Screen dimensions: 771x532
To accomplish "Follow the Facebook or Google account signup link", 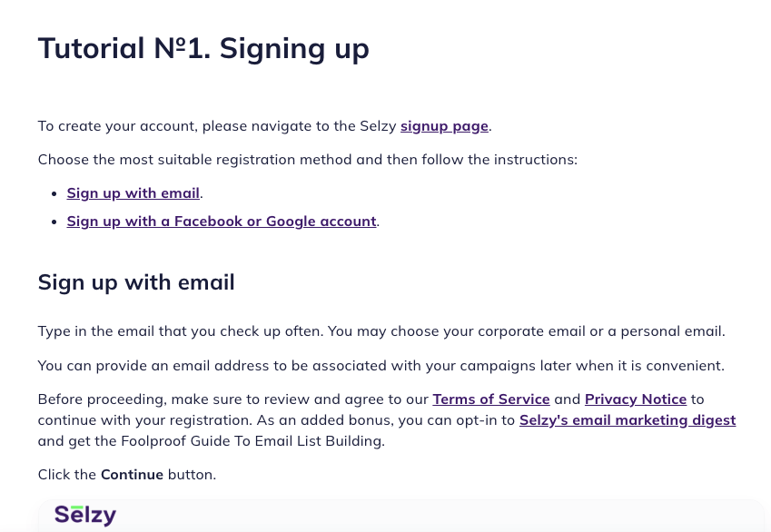I will pos(222,222).
